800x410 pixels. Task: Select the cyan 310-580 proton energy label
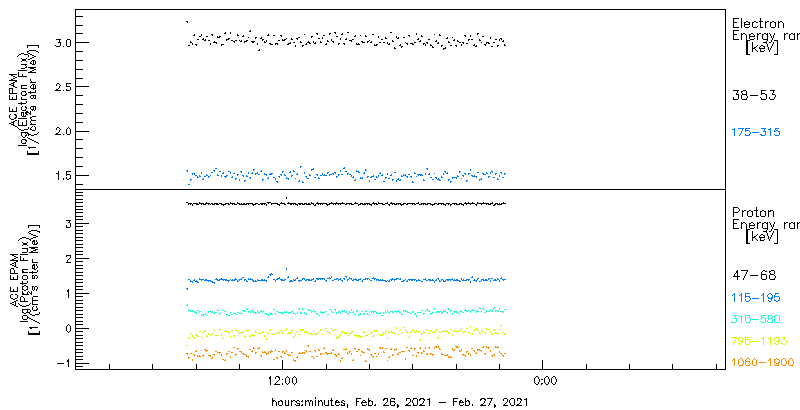tap(756, 320)
